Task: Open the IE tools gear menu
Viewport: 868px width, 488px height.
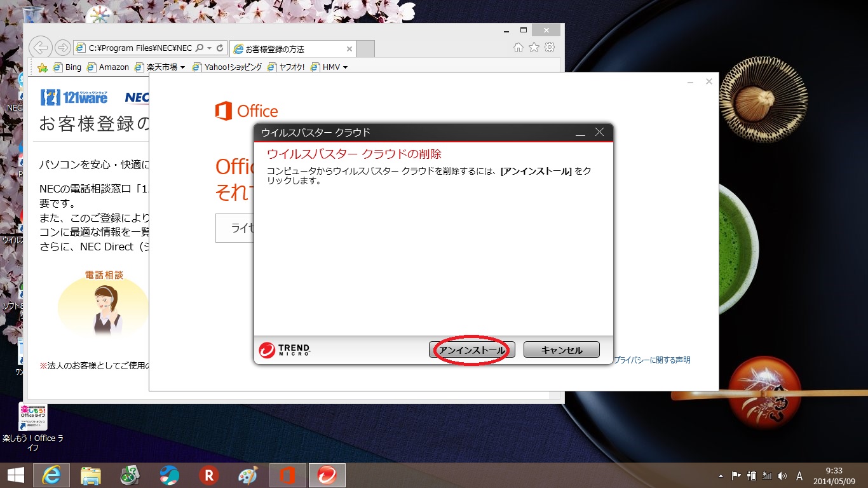Action: pos(550,48)
